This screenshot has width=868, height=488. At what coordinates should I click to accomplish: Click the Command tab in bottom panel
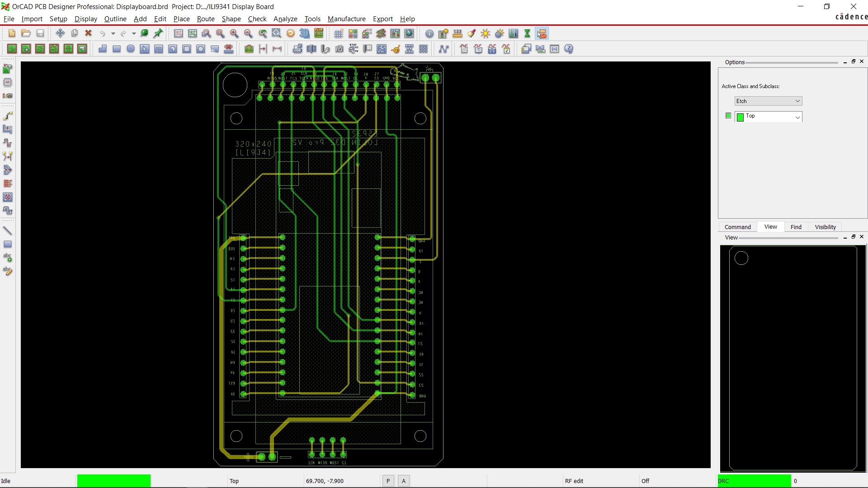(x=737, y=226)
